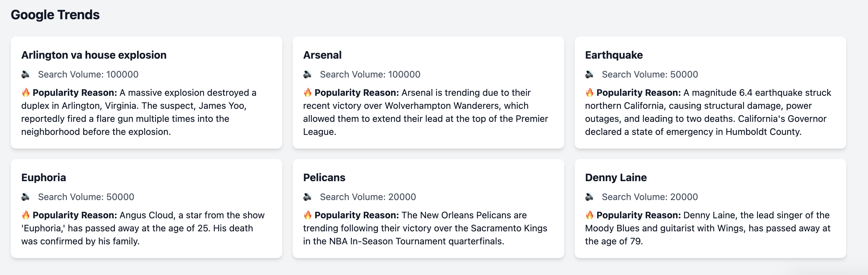Screen dimensions: 868x275
Task: Click the speaker icon next to Arsenal search volume
Action: coord(307,74)
